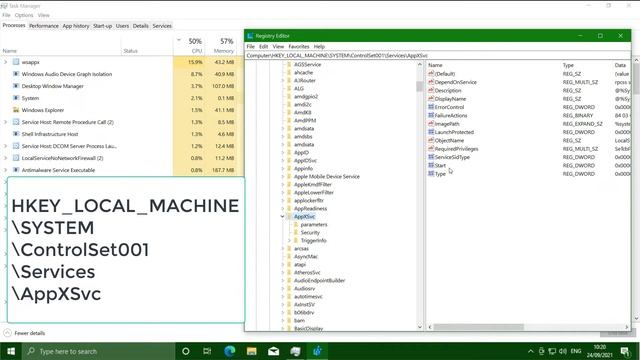Image resolution: width=640 pixels, height=360 pixels.
Task: Open the Start value icon in Registry Editor
Action: (431, 165)
